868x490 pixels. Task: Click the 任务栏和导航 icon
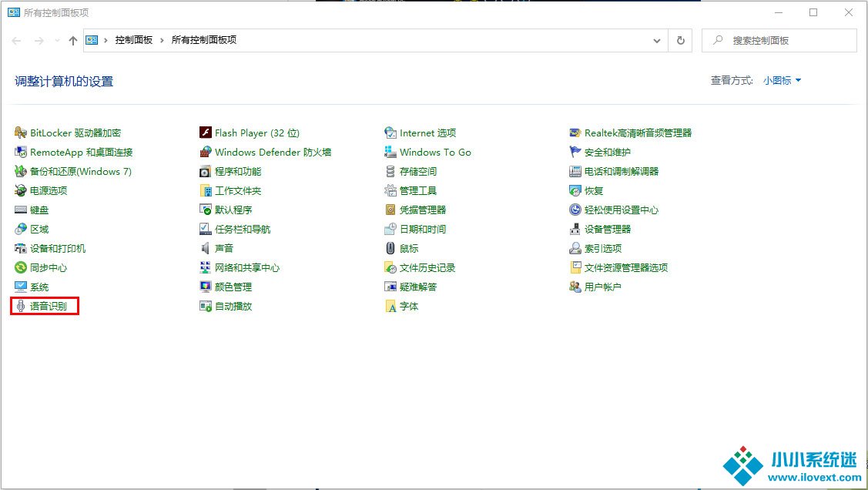(206, 230)
